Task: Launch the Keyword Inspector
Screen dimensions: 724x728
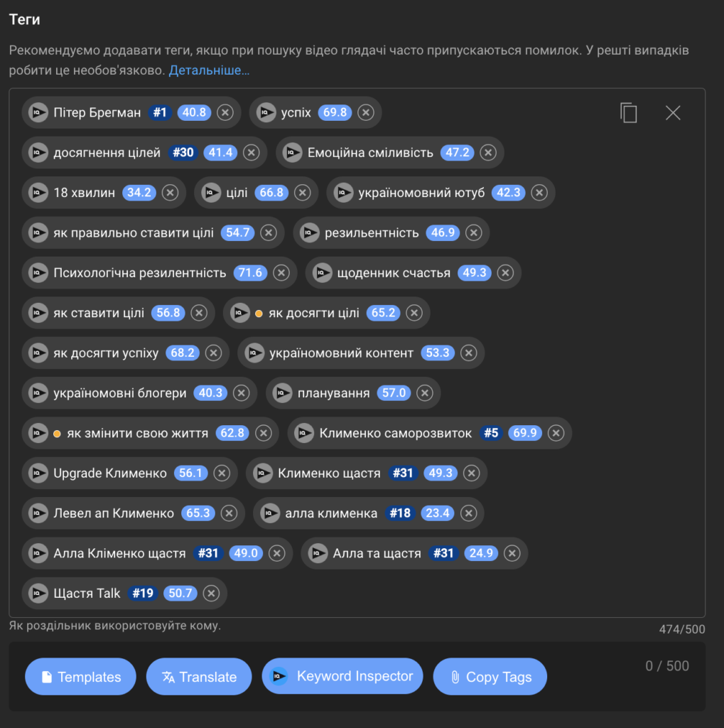Action: point(342,676)
